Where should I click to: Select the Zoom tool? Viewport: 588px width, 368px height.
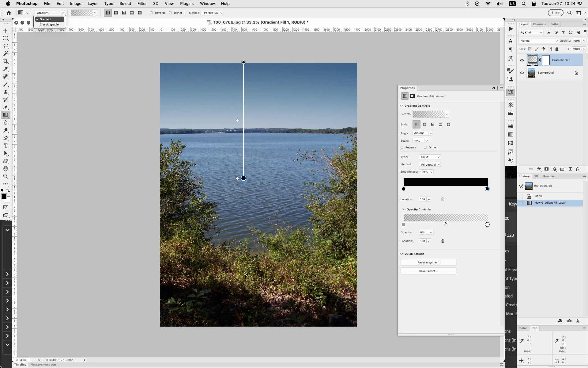pos(6,176)
